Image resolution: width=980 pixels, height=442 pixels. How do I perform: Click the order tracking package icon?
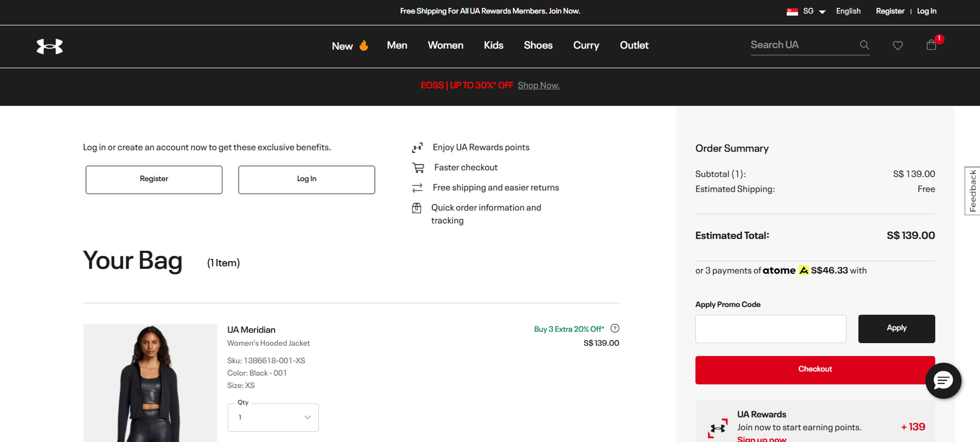click(416, 208)
